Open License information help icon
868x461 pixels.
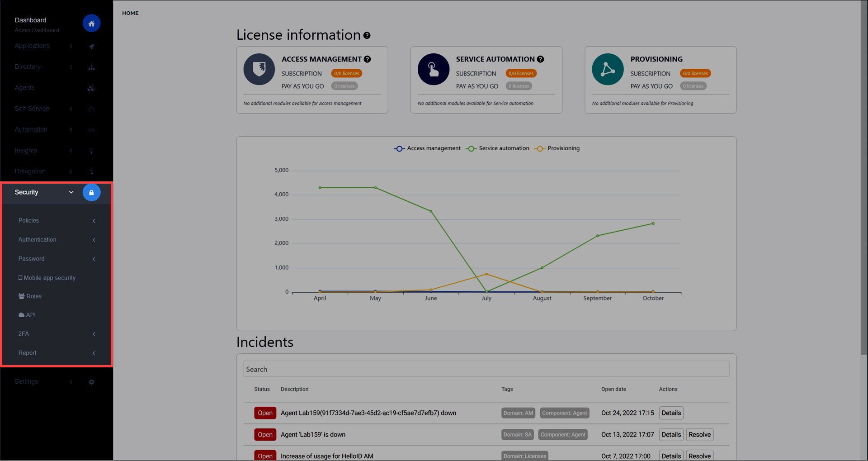tap(367, 35)
